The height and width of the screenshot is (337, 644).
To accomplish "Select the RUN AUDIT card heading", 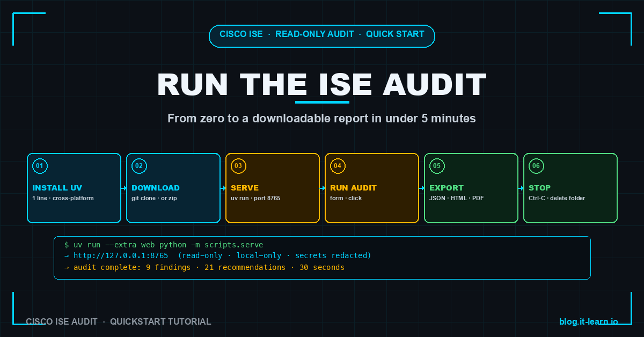I will [x=353, y=188].
